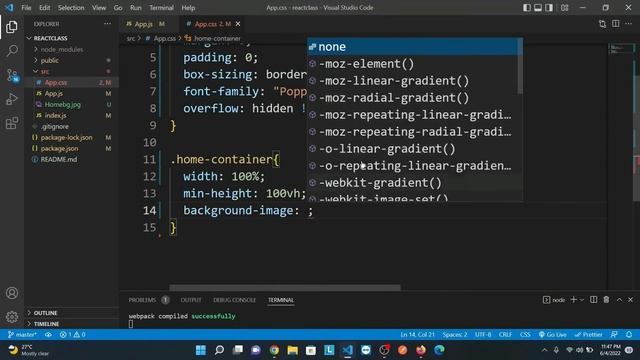This screenshot has height=360, width=640.
Task: Click errors and warnings status item
Action: pyautogui.click(x=72, y=334)
